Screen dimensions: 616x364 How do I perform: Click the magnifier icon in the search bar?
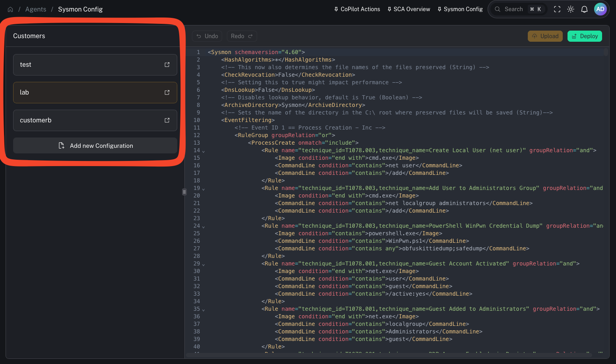tap(497, 9)
